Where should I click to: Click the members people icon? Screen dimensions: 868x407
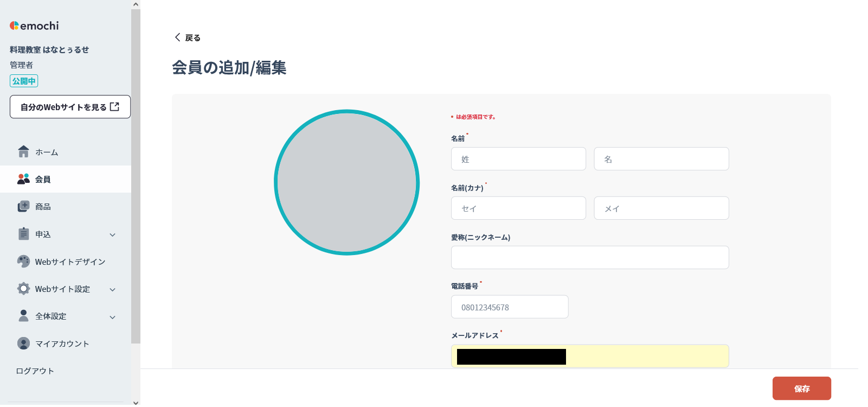(x=23, y=179)
